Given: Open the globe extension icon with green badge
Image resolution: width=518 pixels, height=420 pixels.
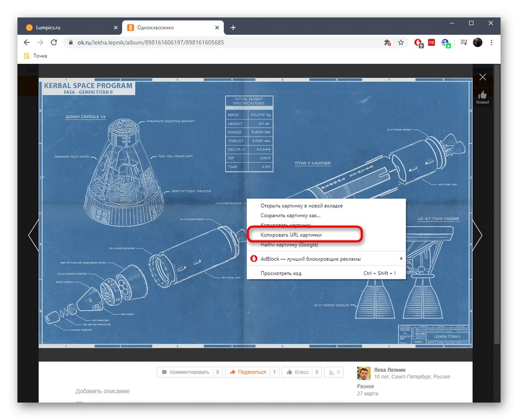Looking at the screenshot, I should click(x=445, y=43).
